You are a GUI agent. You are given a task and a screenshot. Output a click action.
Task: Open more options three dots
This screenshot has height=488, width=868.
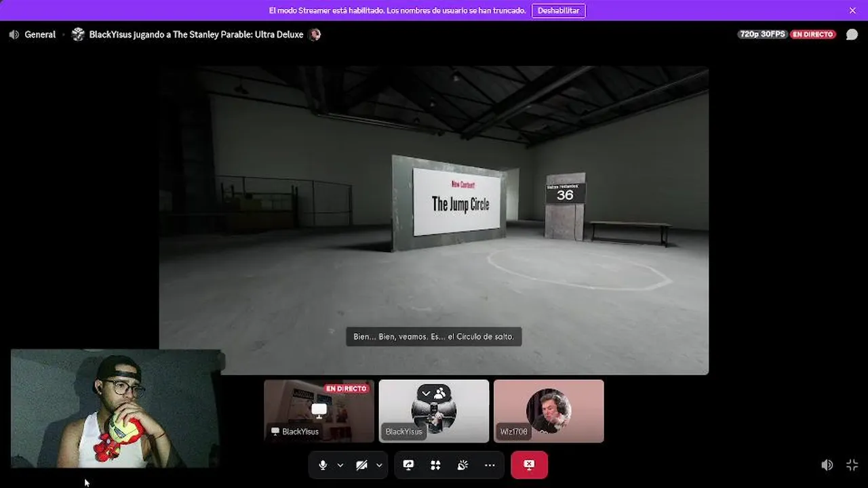pyautogui.click(x=490, y=465)
